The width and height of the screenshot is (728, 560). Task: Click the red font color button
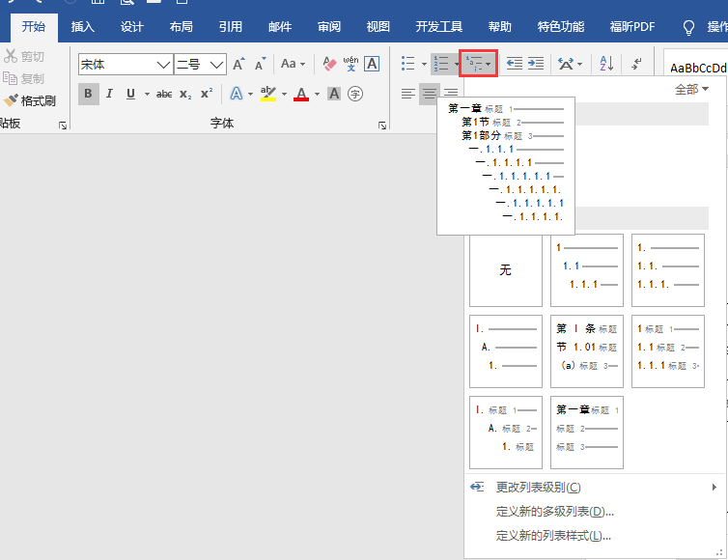tap(301, 94)
